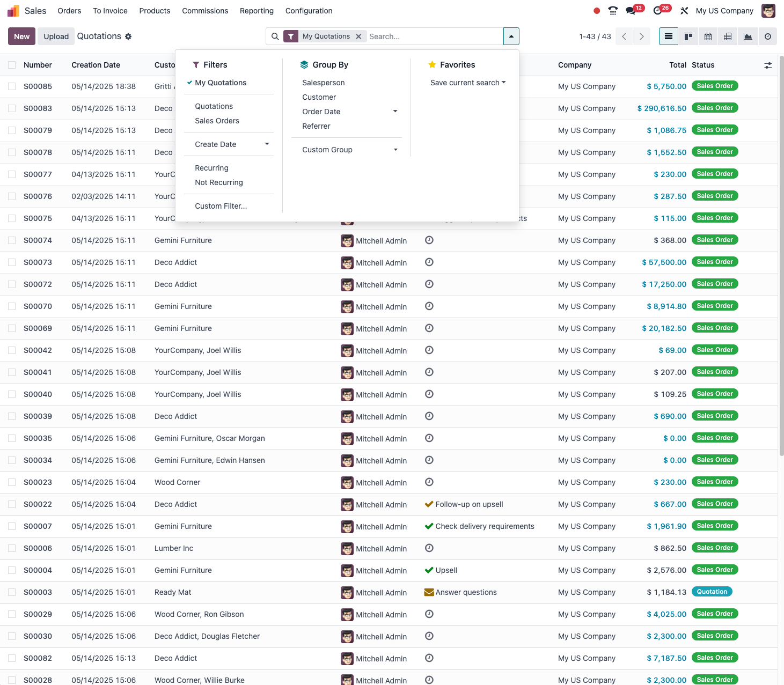
Task: Open the activities clock icon with 26 badge
Action: 657,11
